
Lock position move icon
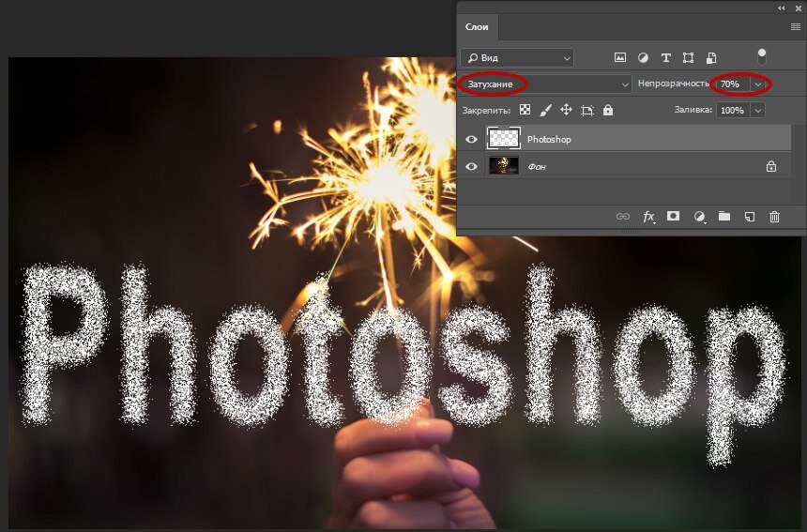tap(566, 110)
